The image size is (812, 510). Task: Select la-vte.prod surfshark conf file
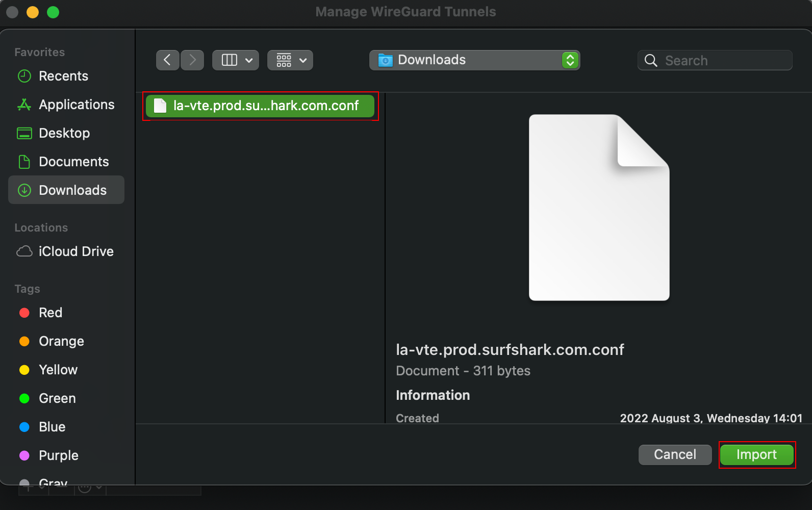pos(260,106)
